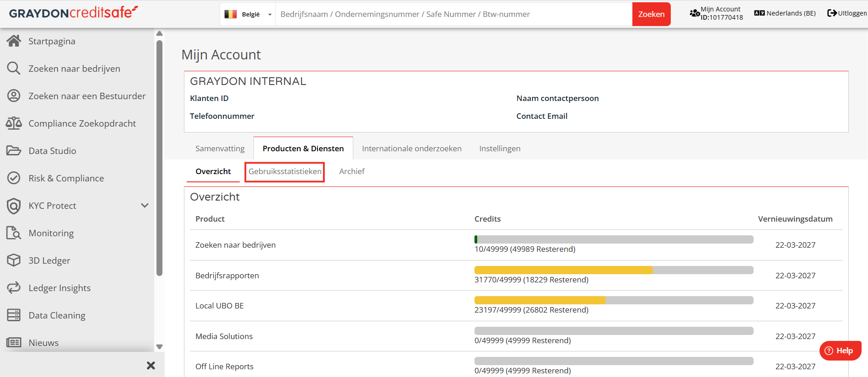The image size is (868, 377).
Task: Open Zoeken naar bedrijven in sidebar
Action: click(74, 69)
